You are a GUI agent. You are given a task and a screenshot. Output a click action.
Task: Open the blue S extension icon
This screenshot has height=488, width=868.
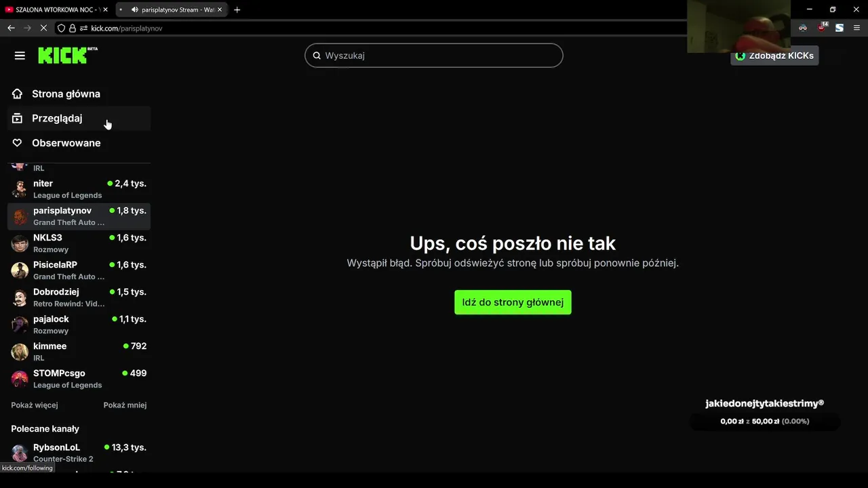pos(840,28)
